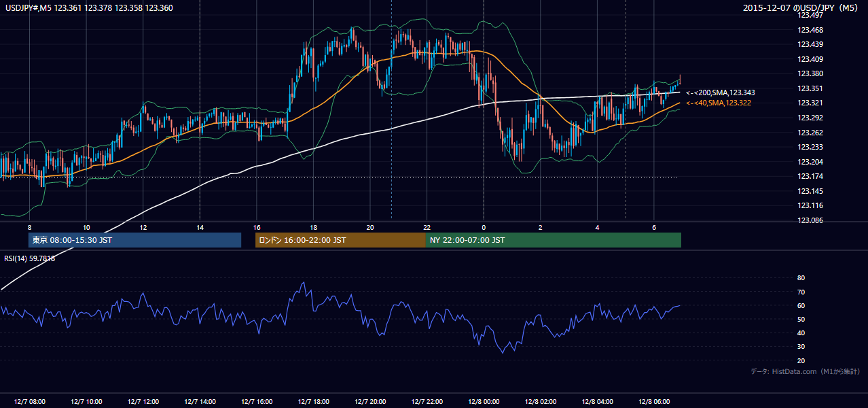Click price axis label 123.439
Viewport: 868px width, 408px height.
(810, 44)
